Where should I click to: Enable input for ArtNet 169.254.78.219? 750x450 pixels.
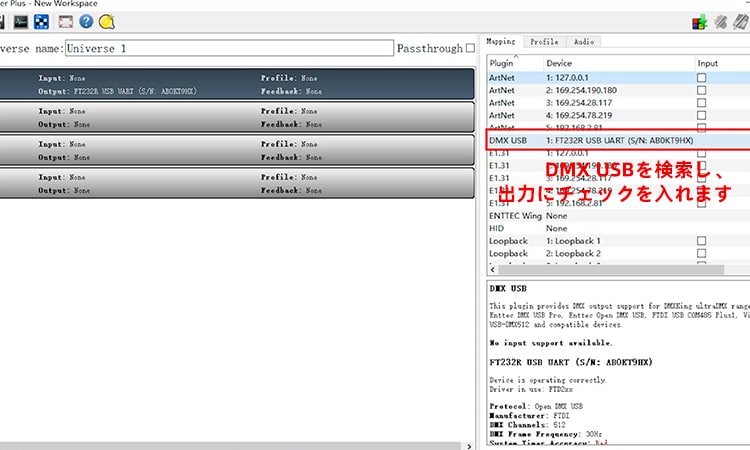coord(701,115)
